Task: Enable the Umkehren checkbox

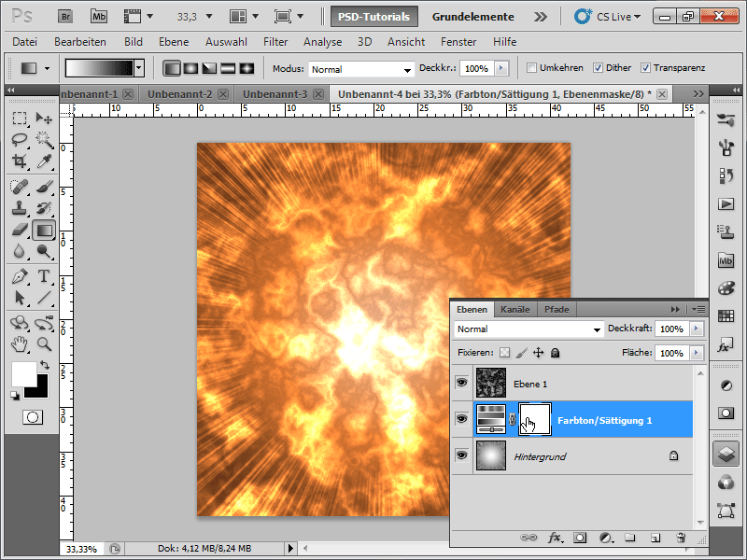Action: tap(532, 68)
